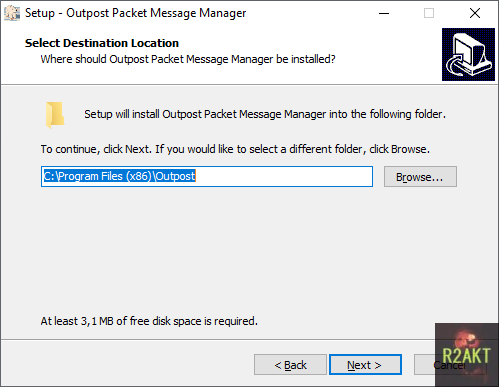Click the free disk space requirement text

pyautogui.click(x=149, y=321)
